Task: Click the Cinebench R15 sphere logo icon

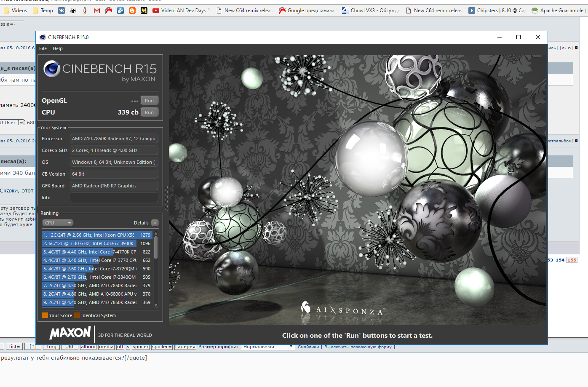Action: point(52,69)
